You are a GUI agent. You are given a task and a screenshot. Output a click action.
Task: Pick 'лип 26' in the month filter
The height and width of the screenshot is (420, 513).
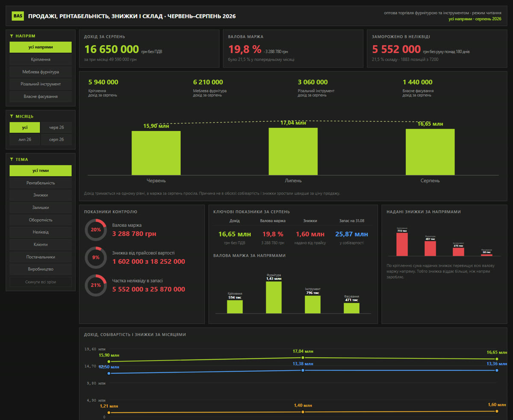tap(25, 140)
